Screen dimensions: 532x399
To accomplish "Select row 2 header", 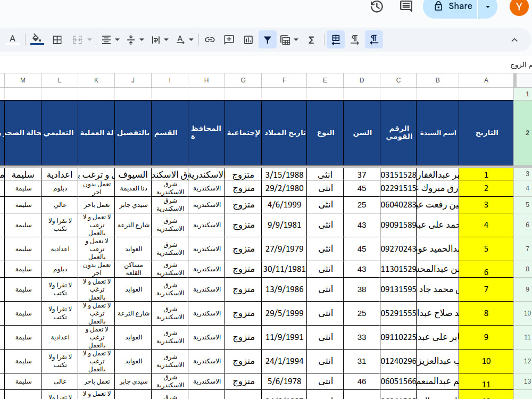I will click(523, 132).
